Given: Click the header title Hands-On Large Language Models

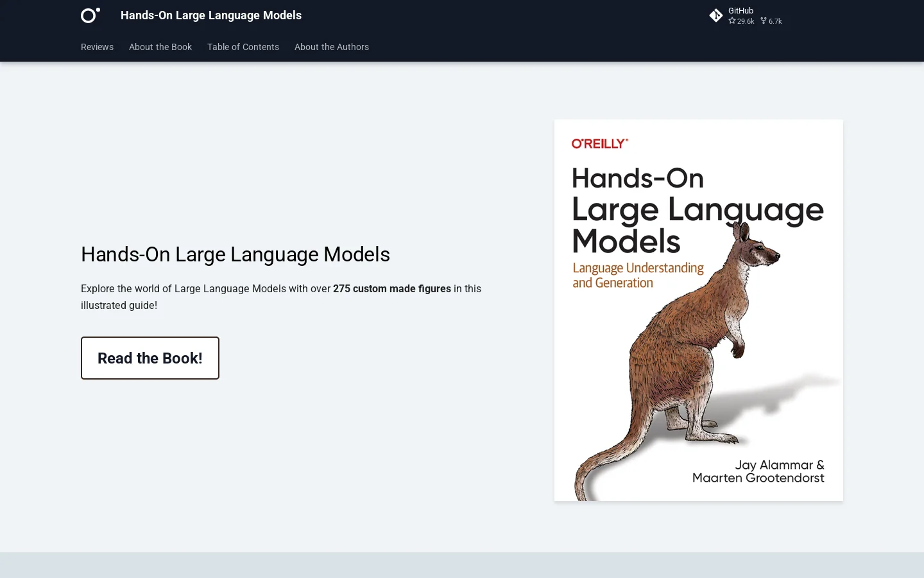Looking at the screenshot, I should pos(211,15).
